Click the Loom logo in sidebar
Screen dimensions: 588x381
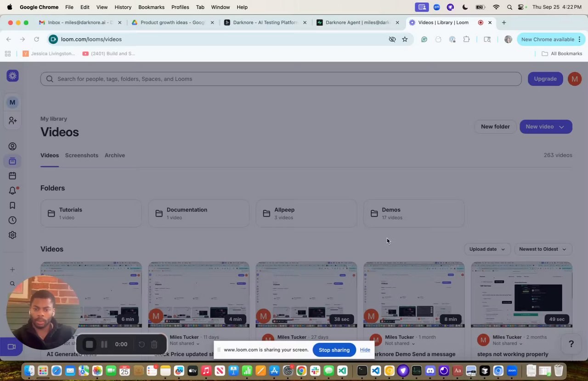(x=12, y=76)
